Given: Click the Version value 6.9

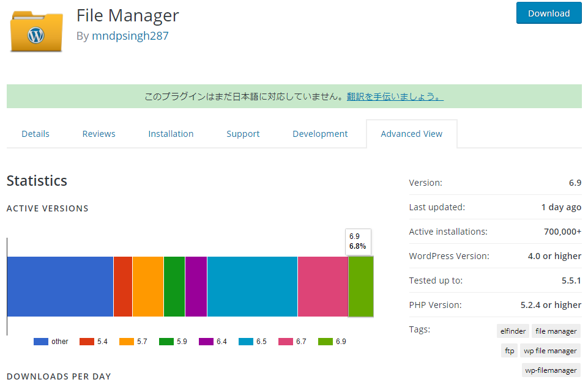Looking at the screenshot, I should pyautogui.click(x=575, y=183).
